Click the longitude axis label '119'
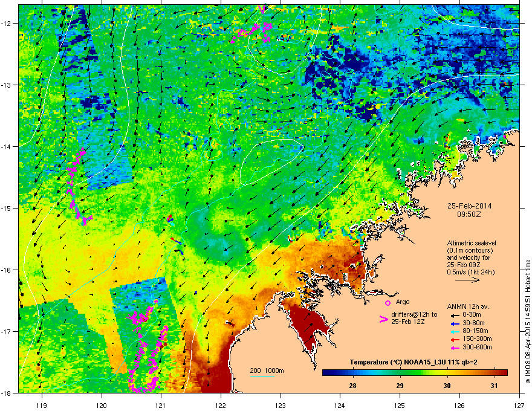 click(x=42, y=405)
